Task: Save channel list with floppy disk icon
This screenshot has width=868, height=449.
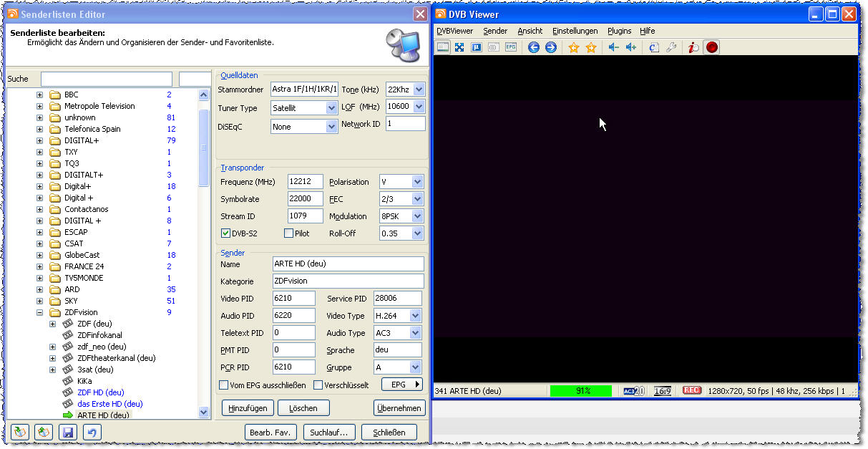Action: pyautogui.click(x=68, y=433)
